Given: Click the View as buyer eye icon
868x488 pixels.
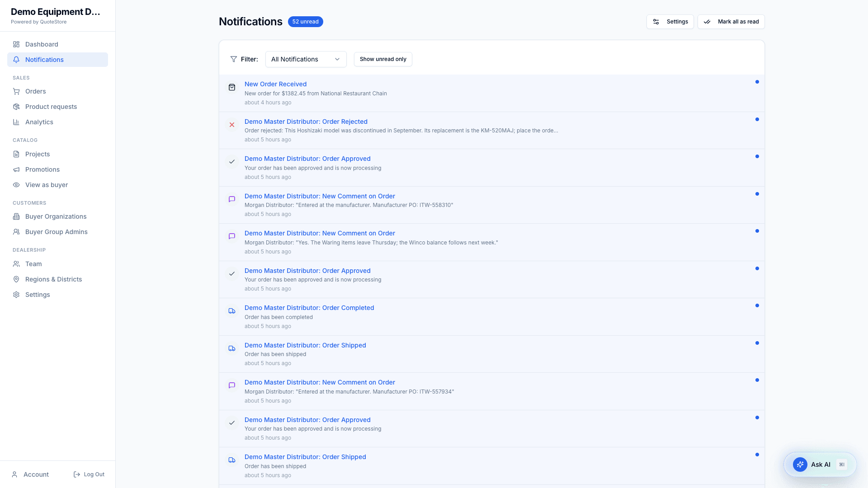Looking at the screenshot, I should (16, 185).
